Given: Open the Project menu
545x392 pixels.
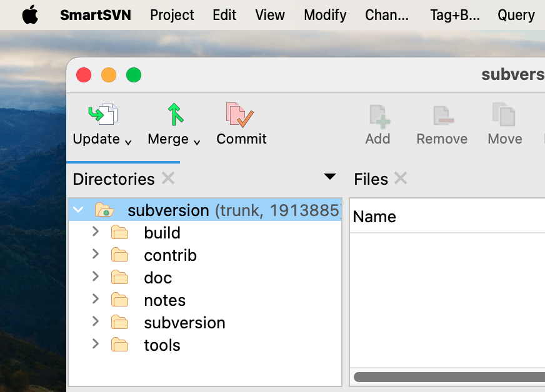Looking at the screenshot, I should pos(172,15).
